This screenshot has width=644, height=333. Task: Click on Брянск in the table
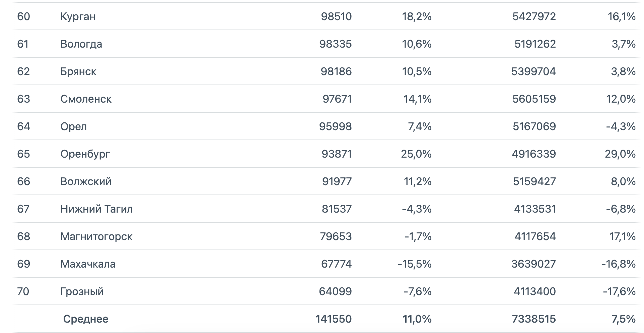click(78, 71)
